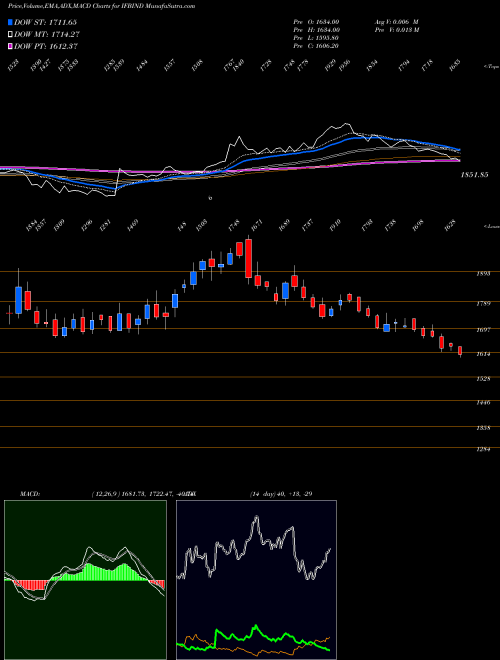Click the '<Tops' label at the right edge
Viewport: 500px width, 660px height.
(492, 67)
